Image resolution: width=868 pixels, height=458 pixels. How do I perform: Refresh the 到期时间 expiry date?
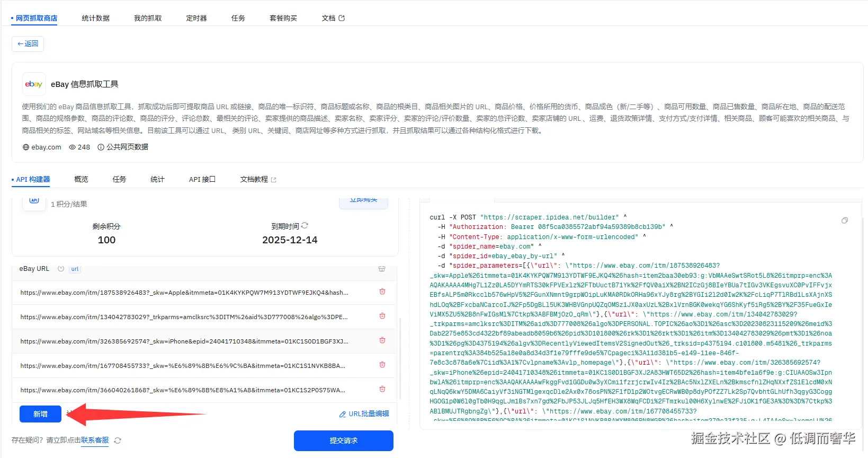point(305,226)
